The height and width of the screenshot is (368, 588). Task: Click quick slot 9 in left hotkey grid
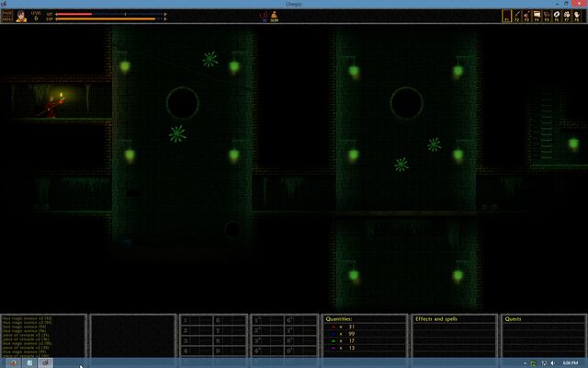click(230, 351)
